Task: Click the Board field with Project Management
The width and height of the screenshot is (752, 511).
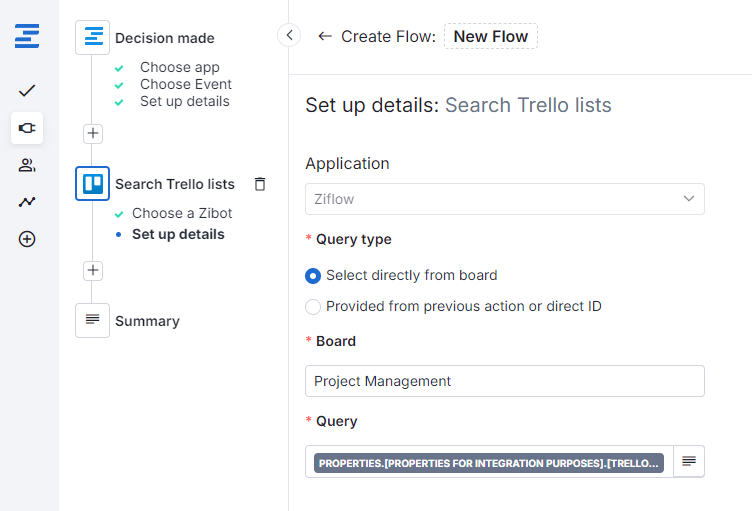Action: (x=504, y=381)
